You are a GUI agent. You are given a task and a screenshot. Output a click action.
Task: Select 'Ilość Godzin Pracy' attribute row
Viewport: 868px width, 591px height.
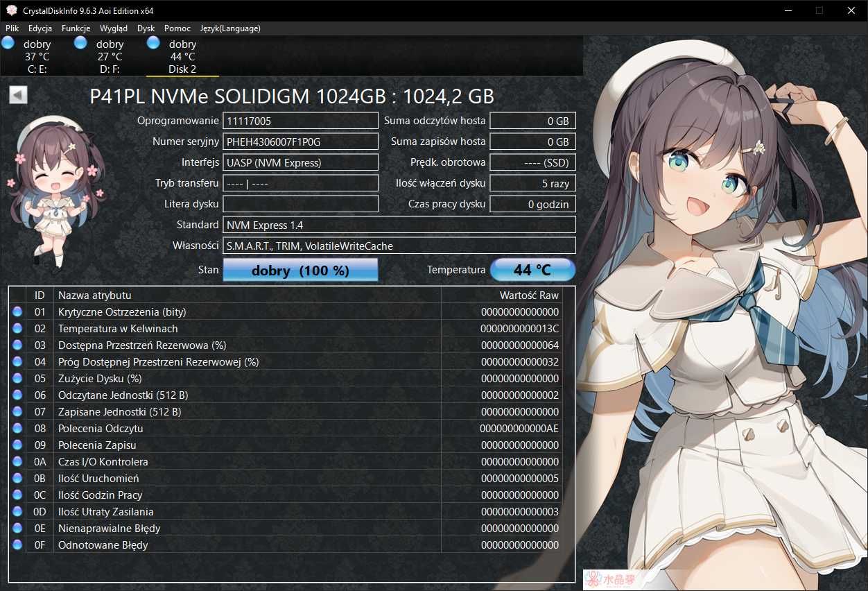[286, 495]
